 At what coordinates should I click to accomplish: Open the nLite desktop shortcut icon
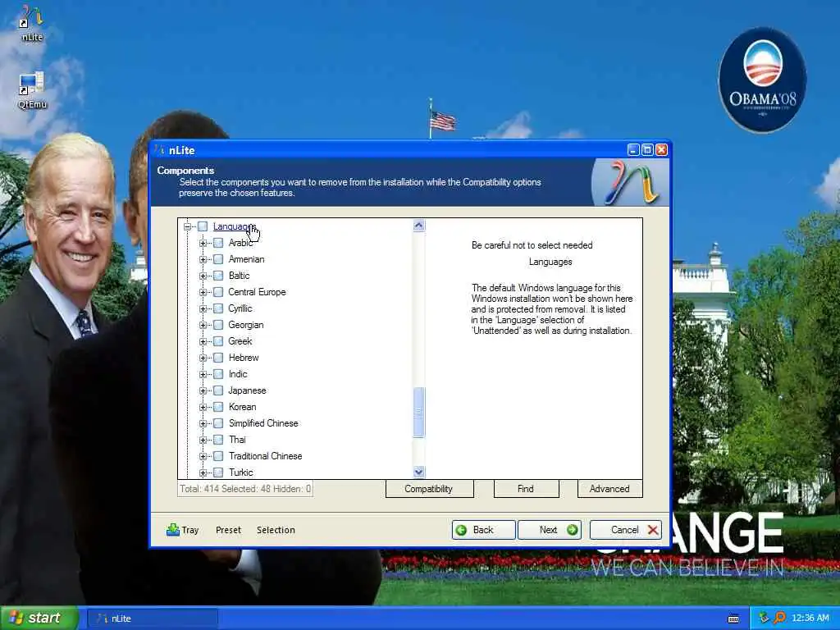pyautogui.click(x=32, y=22)
